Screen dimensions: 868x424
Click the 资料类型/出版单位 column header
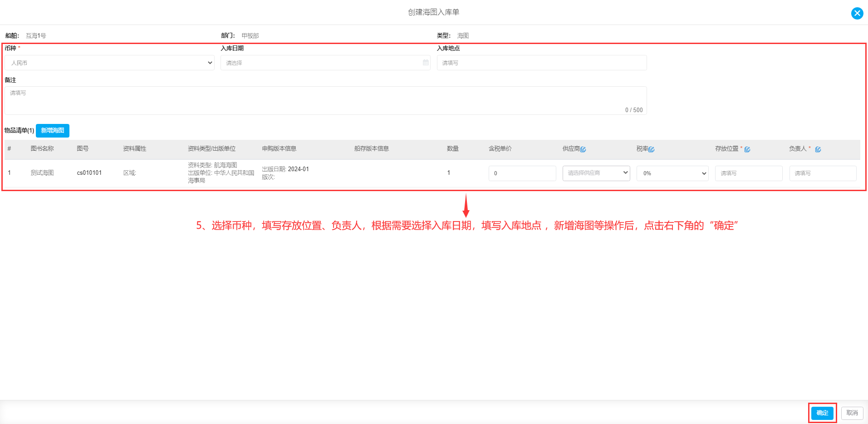point(212,149)
